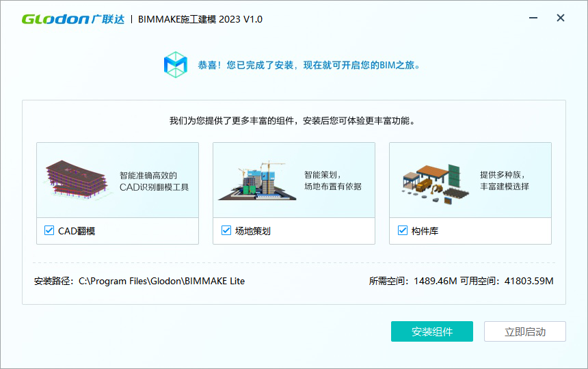Viewport: 588px width, 369px height.
Task: Click the 恭喜 installation complete message
Action: [309, 65]
